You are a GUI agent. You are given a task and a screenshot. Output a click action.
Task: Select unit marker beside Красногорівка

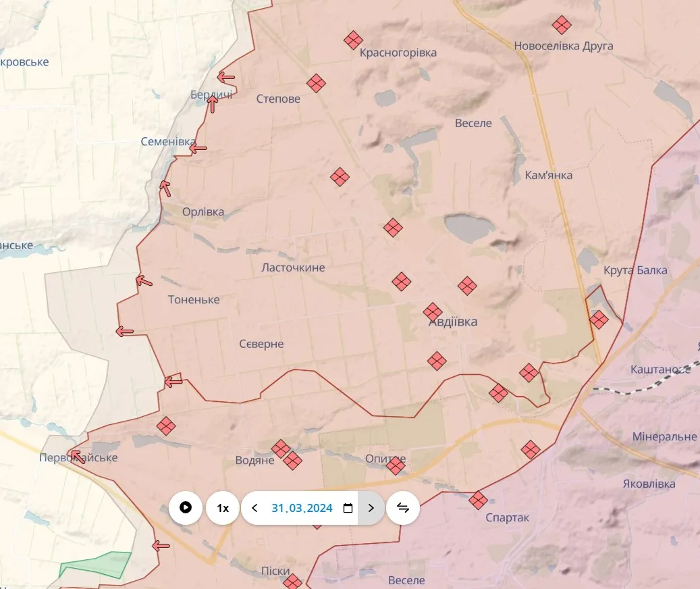click(353, 41)
